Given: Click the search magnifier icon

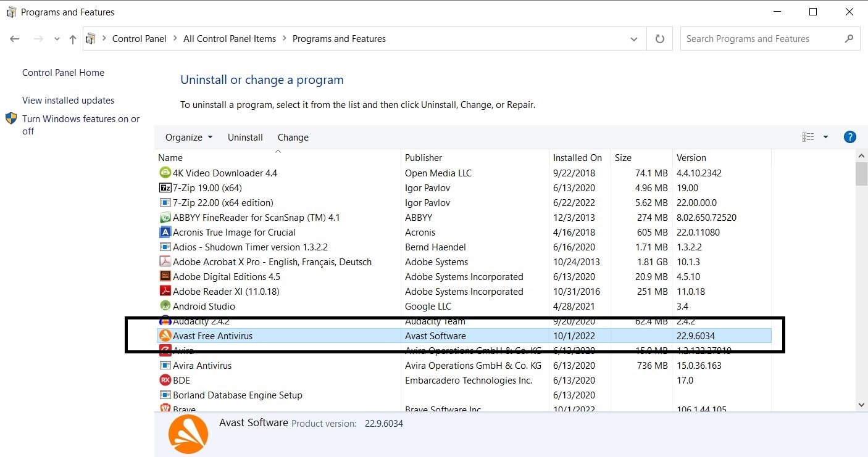Looking at the screenshot, I should pyautogui.click(x=849, y=39).
